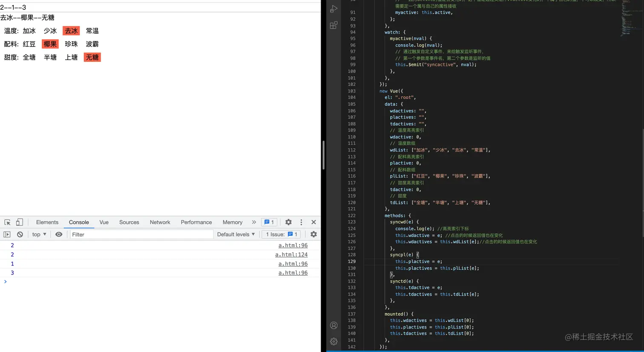Select the 常温 temperature option
This screenshot has width=644, height=352.
coord(92,31)
